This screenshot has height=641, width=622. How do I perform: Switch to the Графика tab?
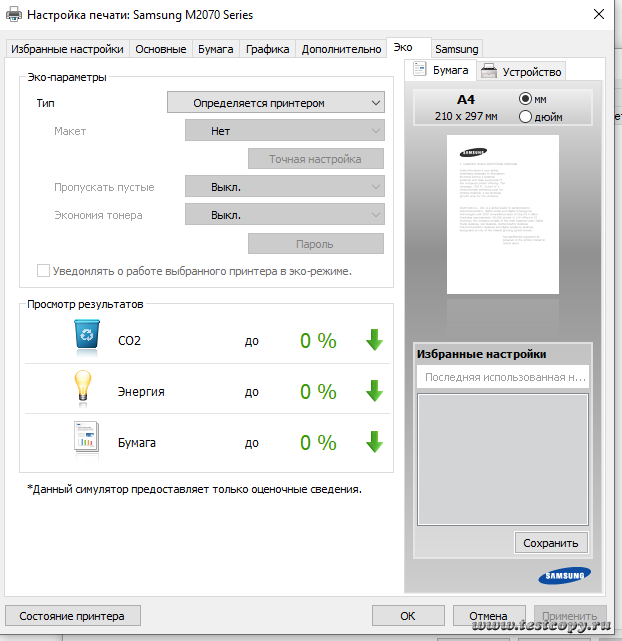267,49
